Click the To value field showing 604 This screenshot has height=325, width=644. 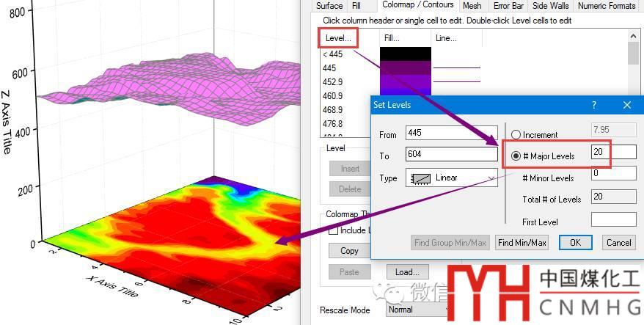(451, 155)
